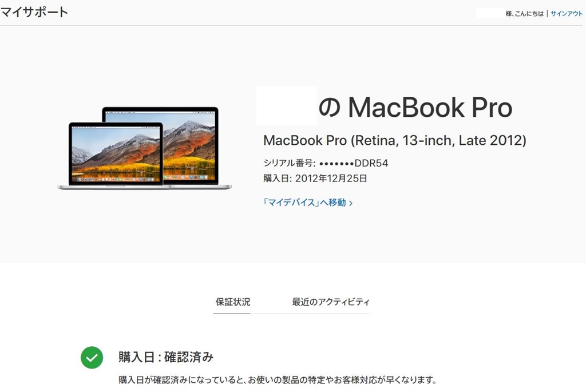Click the 様、こんにちは greeting text
The width and height of the screenshot is (586, 392).
point(525,14)
